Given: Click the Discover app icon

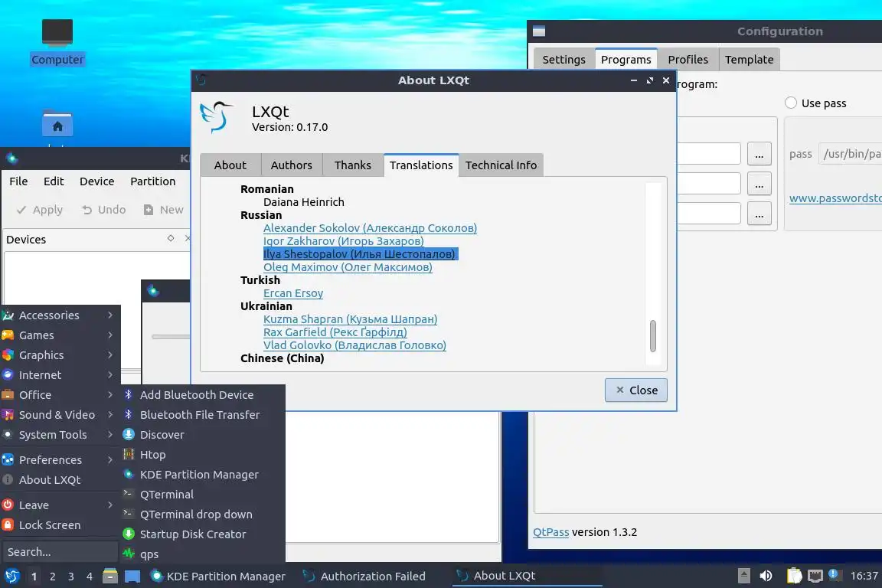Looking at the screenshot, I should (129, 434).
